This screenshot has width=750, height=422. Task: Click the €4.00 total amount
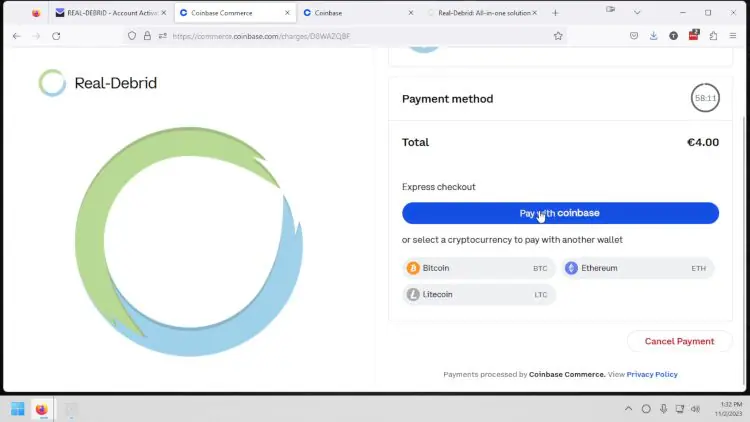click(x=703, y=142)
